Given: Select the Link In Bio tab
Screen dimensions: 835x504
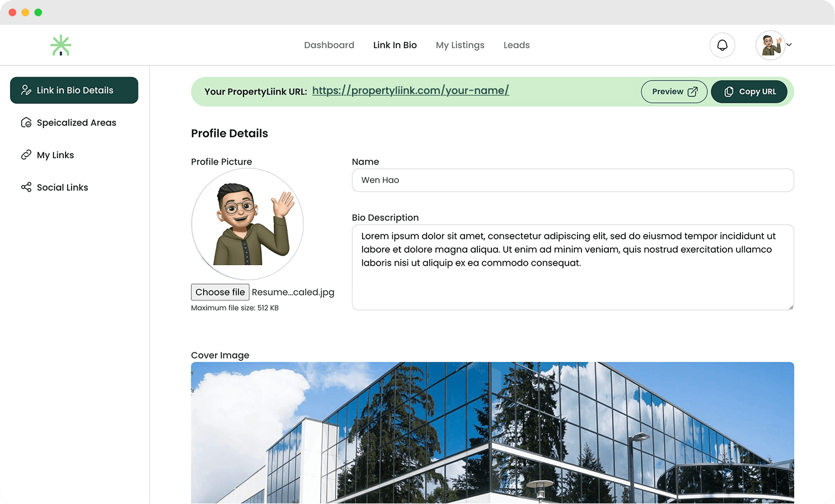Looking at the screenshot, I should tap(395, 45).
